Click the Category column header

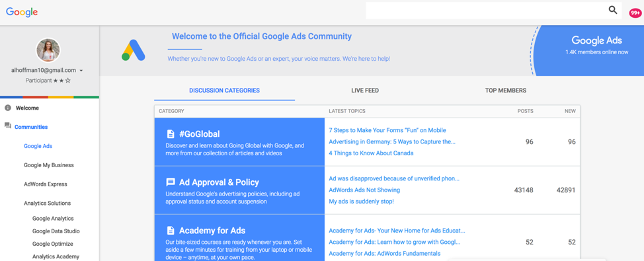click(x=171, y=111)
